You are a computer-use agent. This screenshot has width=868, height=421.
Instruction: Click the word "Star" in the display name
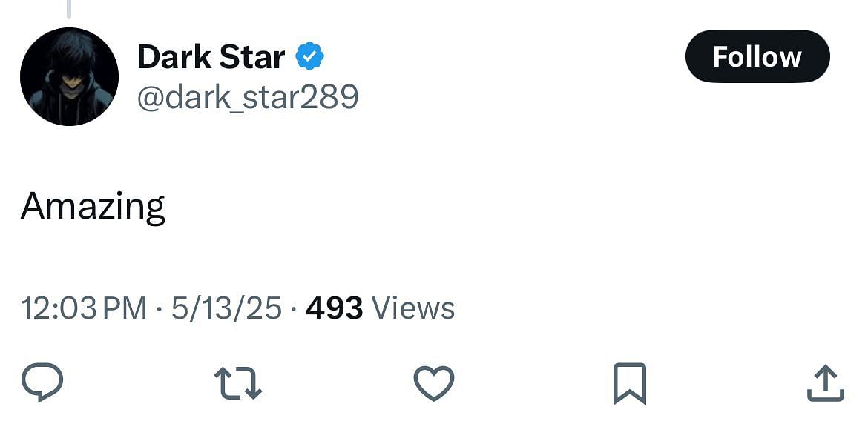click(x=252, y=56)
